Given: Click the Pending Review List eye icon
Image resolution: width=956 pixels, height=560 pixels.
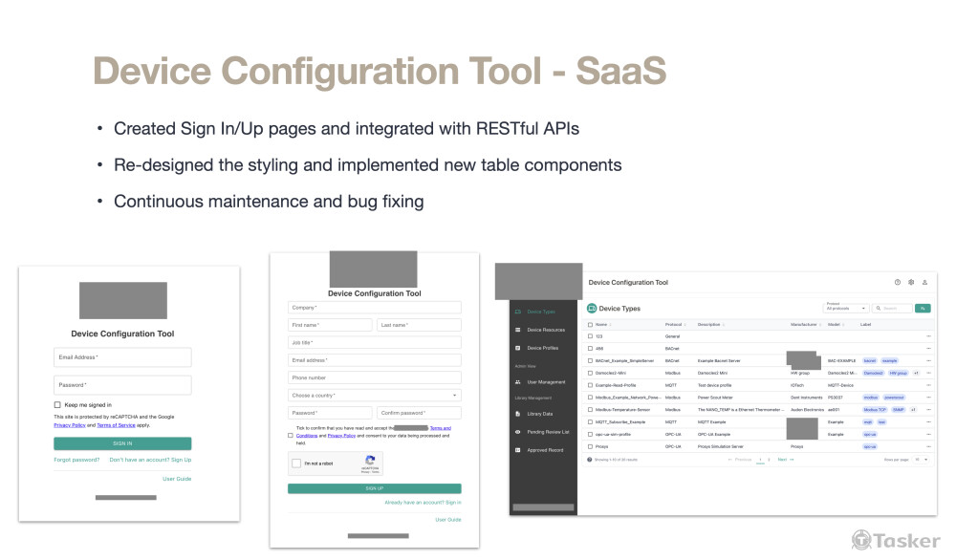Looking at the screenshot, I should (x=518, y=432).
